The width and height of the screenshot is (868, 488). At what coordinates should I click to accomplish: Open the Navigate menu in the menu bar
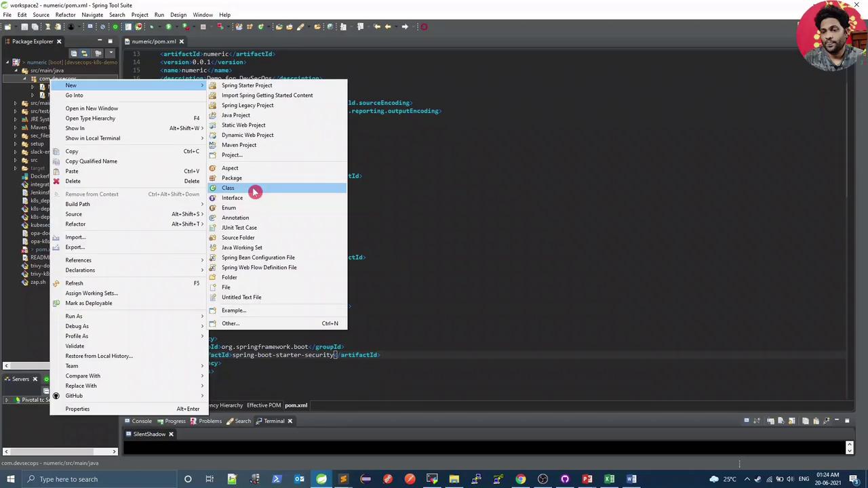(x=92, y=15)
